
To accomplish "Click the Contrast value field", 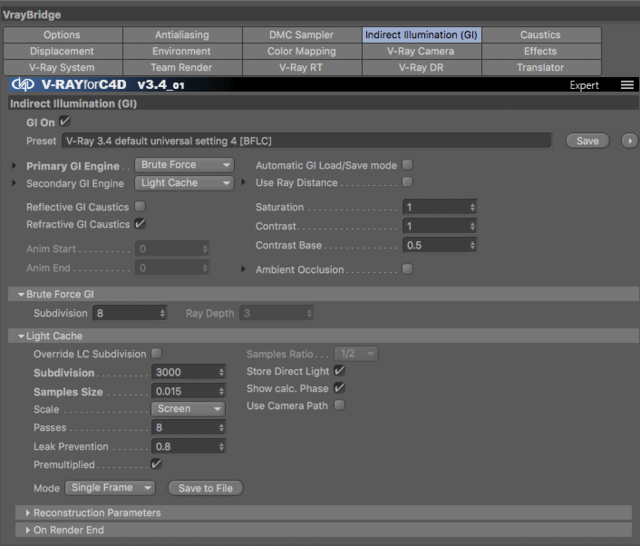I will click(440, 226).
